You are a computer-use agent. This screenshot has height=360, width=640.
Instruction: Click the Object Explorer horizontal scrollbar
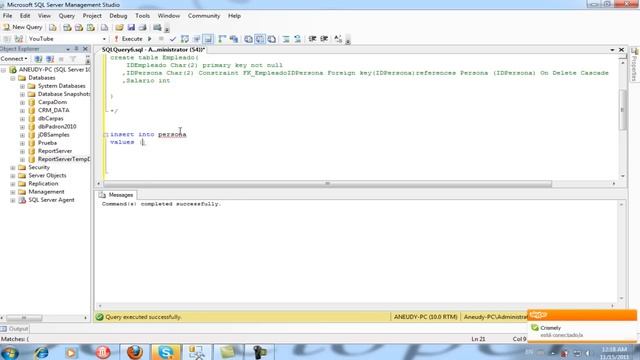click(x=24, y=318)
